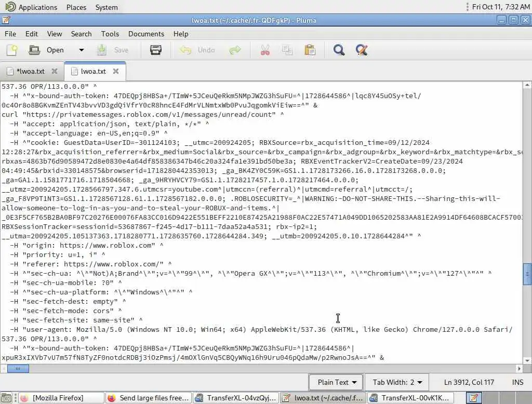Click the horizontal scrollbar right arrow
Image resolution: width=532 pixels, height=404 pixels.
519,368
